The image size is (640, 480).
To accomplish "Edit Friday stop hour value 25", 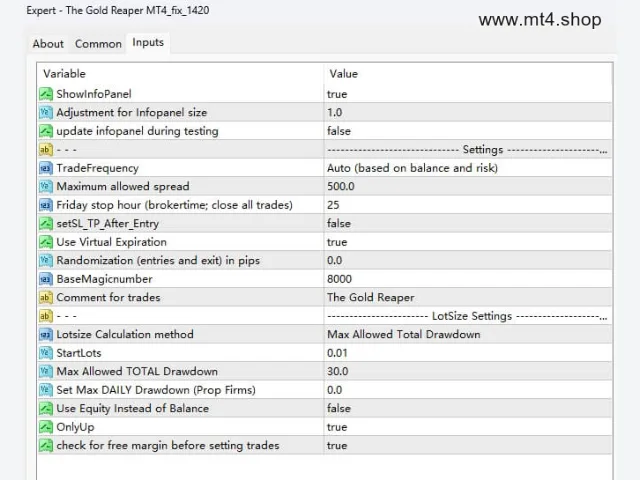I will tap(333, 205).
